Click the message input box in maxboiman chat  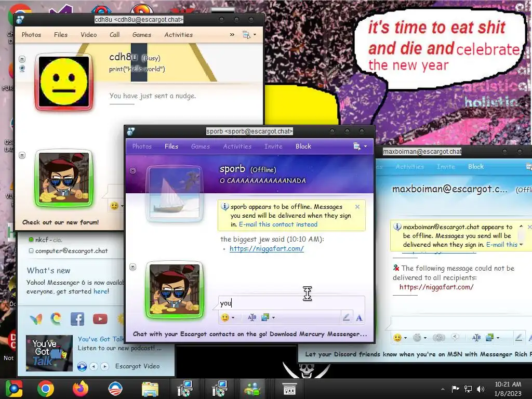461,322
